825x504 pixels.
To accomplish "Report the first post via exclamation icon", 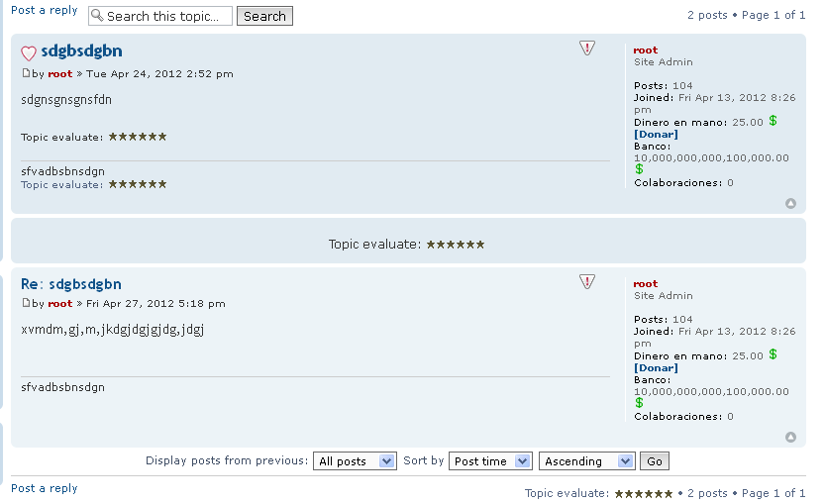I will [x=587, y=49].
